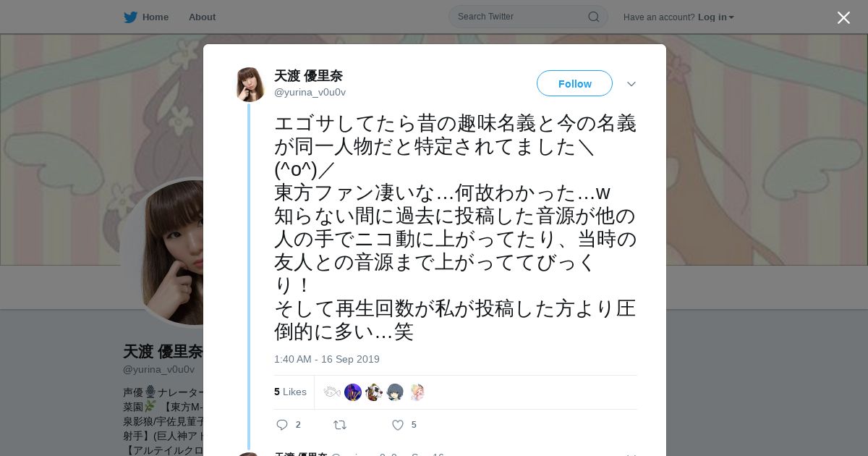Like the tweet with heart icon
The width and height of the screenshot is (868, 456).
click(398, 425)
